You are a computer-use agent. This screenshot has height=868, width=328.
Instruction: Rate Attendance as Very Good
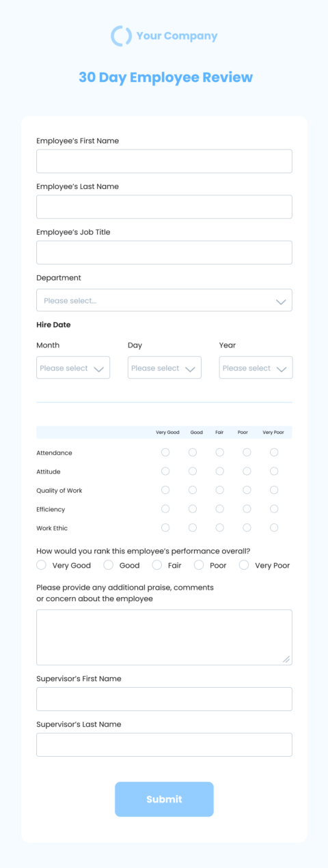pyautogui.click(x=165, y=452)
